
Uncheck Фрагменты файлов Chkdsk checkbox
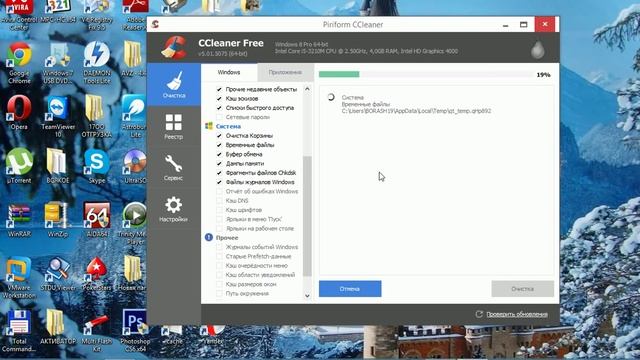219,173
